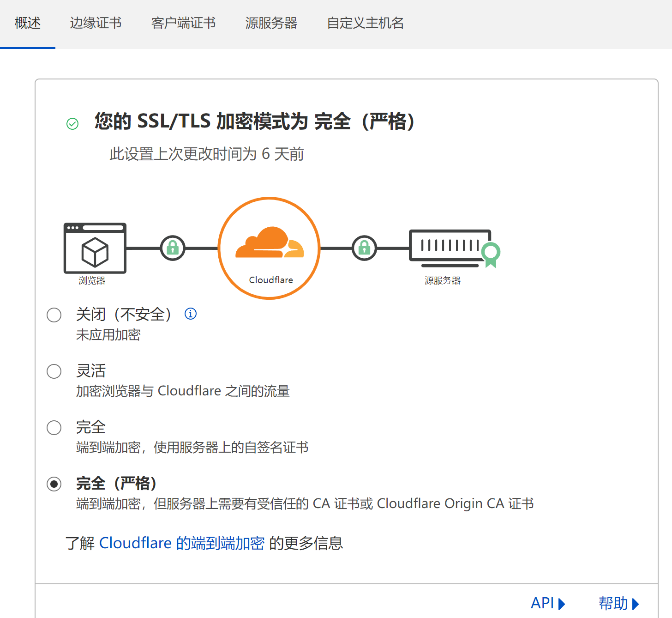Click the 加密浏览器与 Cloudflare 之间的流量 description

pyautogui.click(x=183, y=391)
